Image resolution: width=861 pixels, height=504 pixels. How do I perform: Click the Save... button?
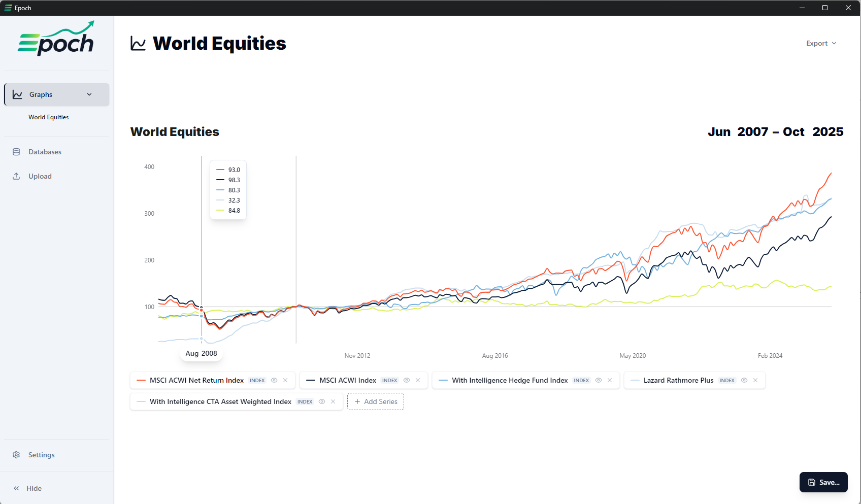823,482
